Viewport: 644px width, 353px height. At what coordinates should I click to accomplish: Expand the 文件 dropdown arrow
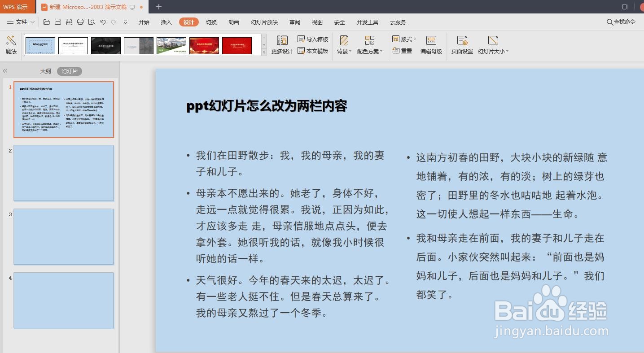tap(33, 22)
